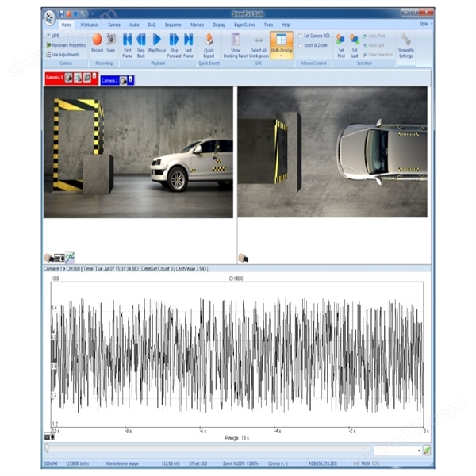Click Select All Workspaces
Screen dimensions: 476x476
[x=259, y=45]
